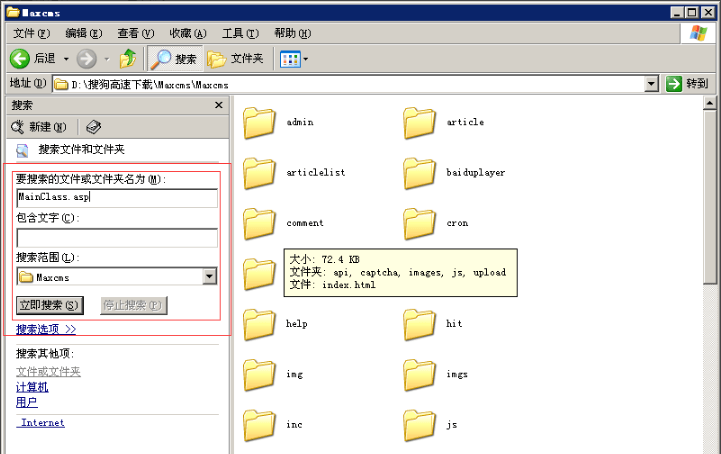Image resolution: width=721 pixels, height=454 pixels.
Task: Click the 包含文字 containing text field
Action: point(117,238)
